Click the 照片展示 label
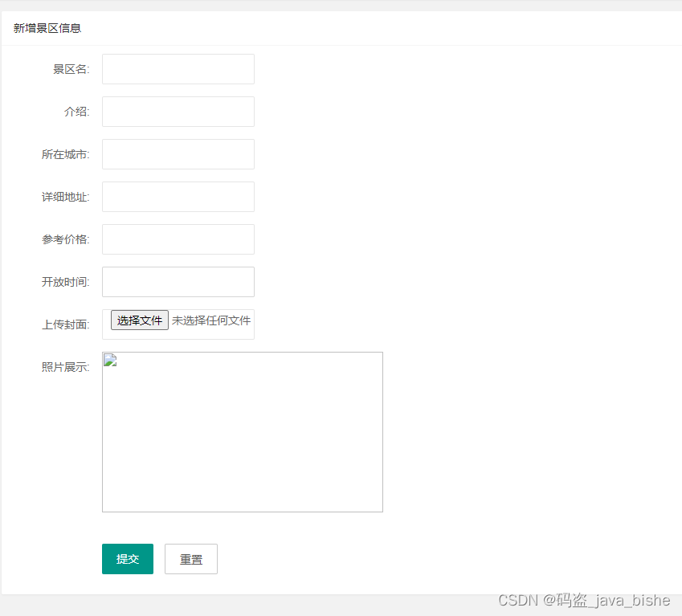The width and height of the screenshot is (682, 616). tap(66, 367)
